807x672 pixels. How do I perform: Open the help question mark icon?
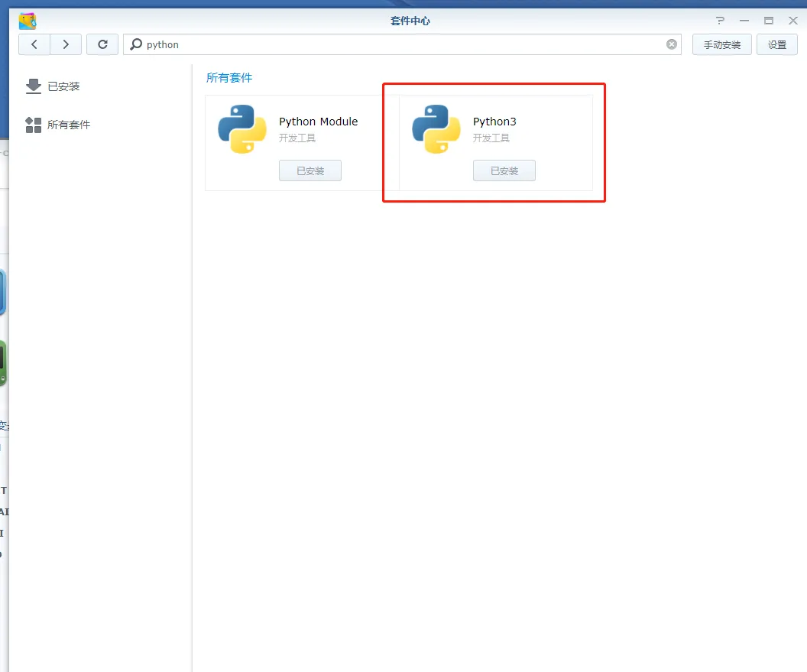click(720, 21)
